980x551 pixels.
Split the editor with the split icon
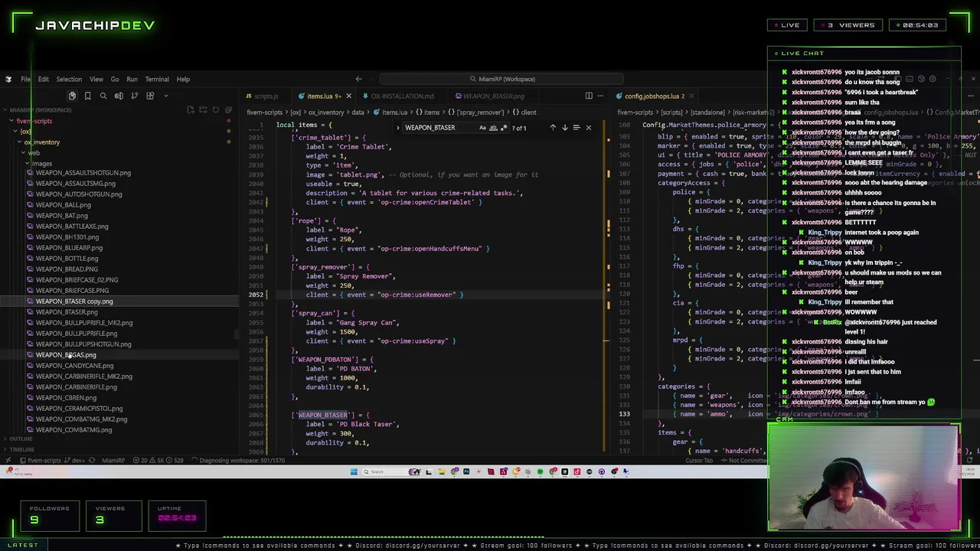coord(589,96)
